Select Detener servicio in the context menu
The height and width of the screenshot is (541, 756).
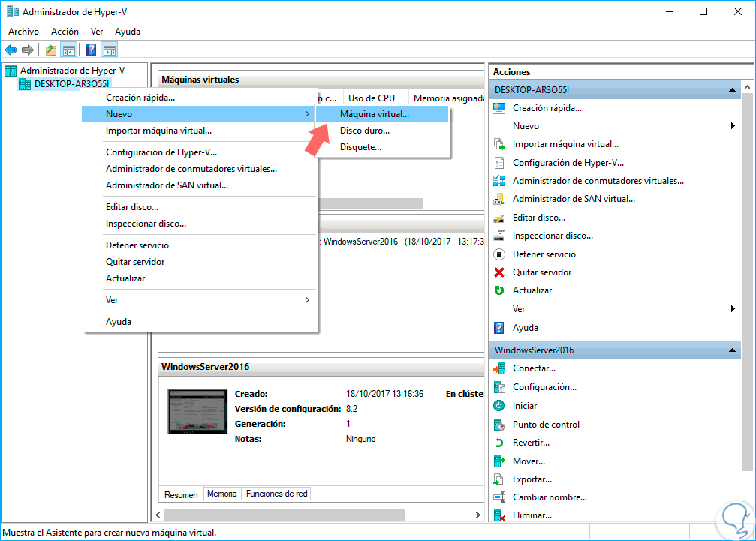[x=200, y=245]
